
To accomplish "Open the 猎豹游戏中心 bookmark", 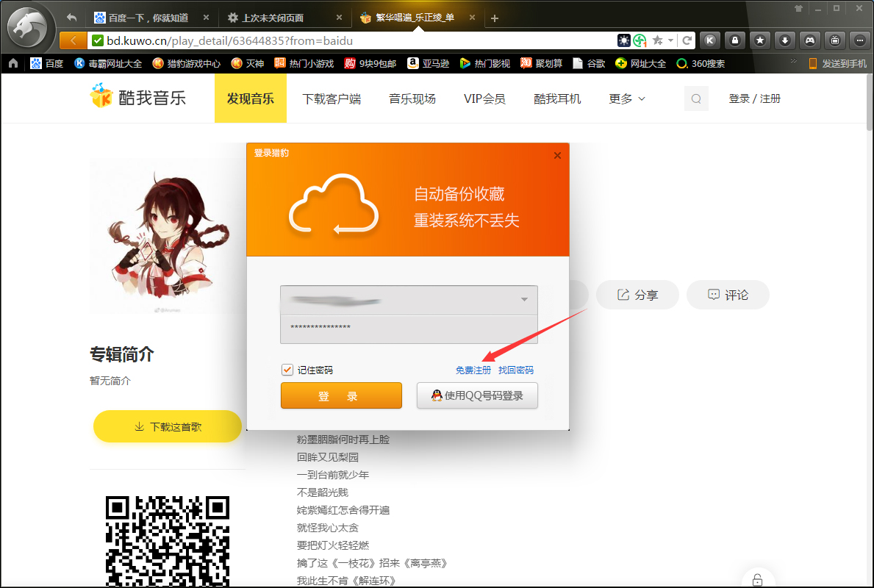I will tap(186, 63).
